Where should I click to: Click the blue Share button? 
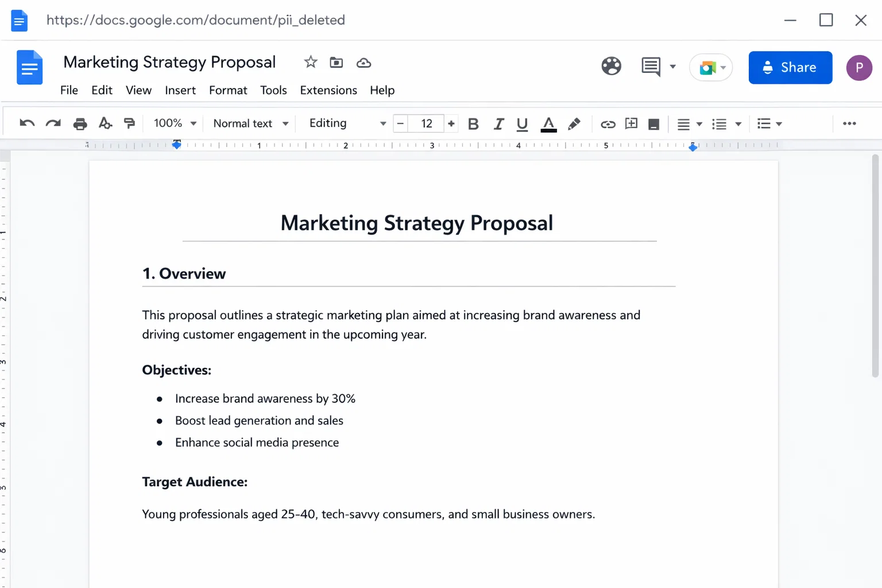(790, 68)
